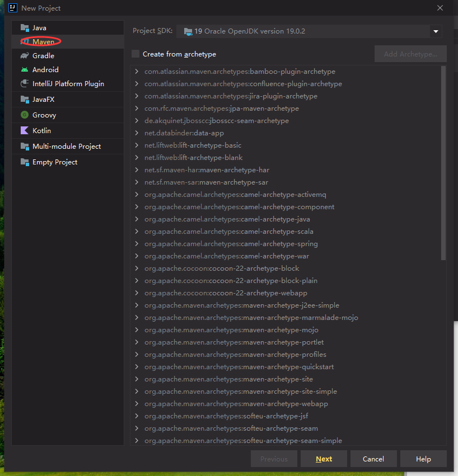Click the purple Kotlin icon
This screenshot has width=458, height=476.
tap(25, 130)
